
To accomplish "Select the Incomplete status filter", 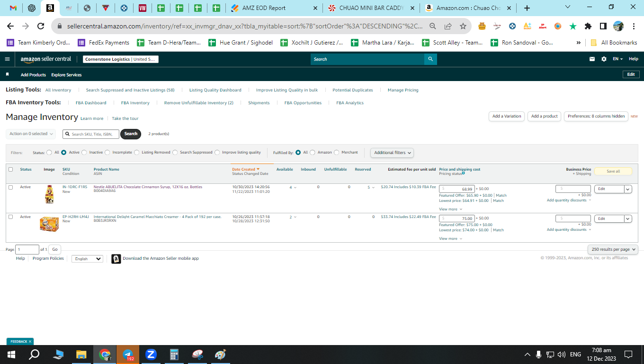I will click(x=107, y=153).
